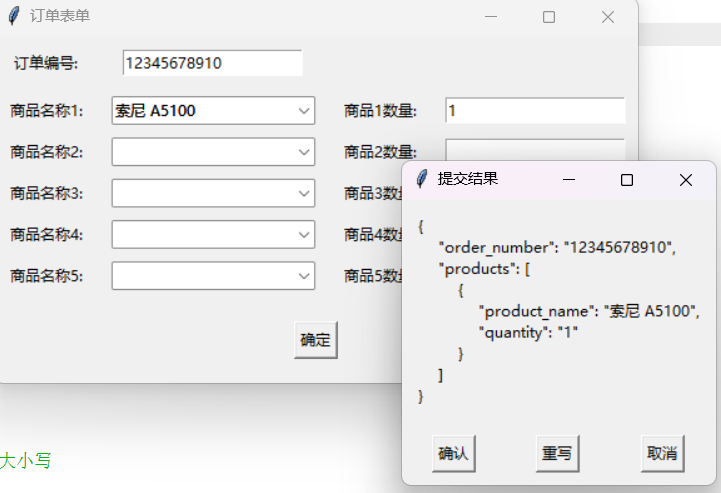Click the 商品名称5 label
The image size is (721, 493).
tap(46, 276)
